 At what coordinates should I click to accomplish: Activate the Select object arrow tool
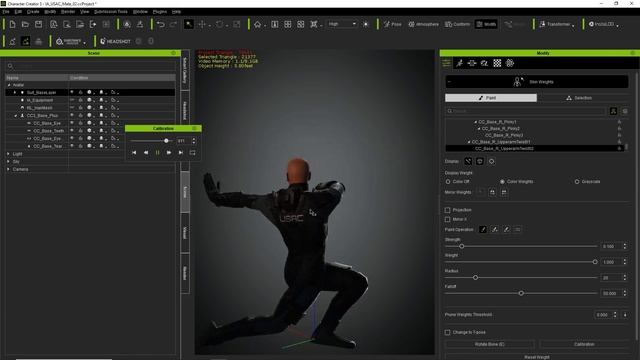[x=189, y=24]
